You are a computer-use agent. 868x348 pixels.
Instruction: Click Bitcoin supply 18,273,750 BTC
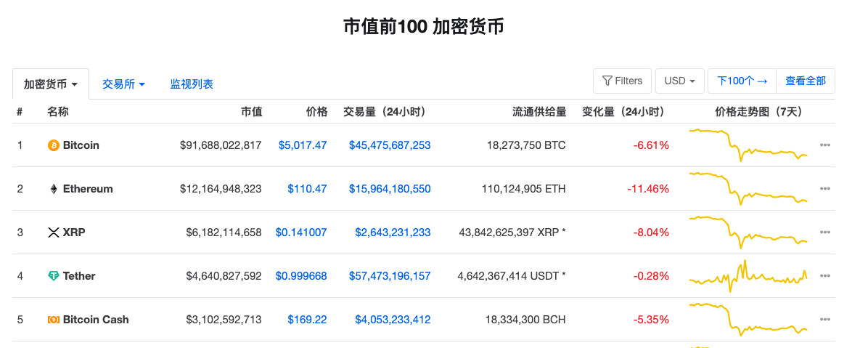[526, 145]
